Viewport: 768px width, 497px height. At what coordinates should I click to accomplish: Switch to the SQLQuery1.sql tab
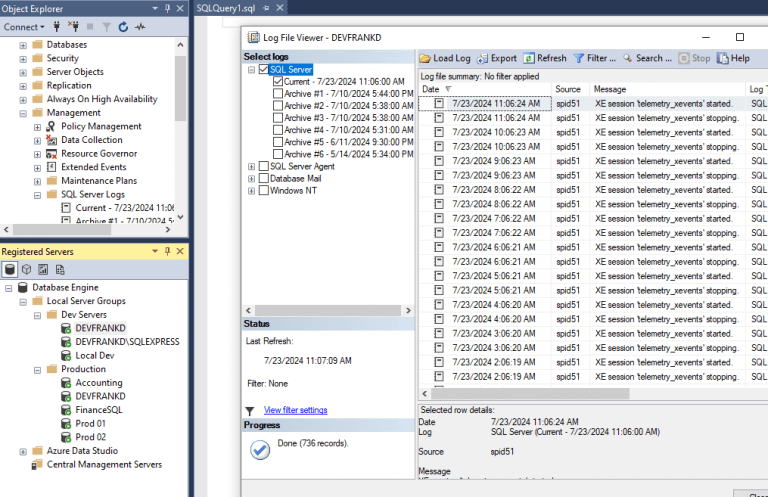226,8
